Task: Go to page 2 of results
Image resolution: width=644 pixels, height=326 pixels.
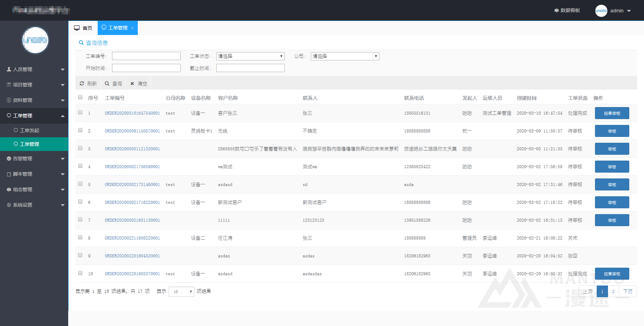Action: coord(613,291)
